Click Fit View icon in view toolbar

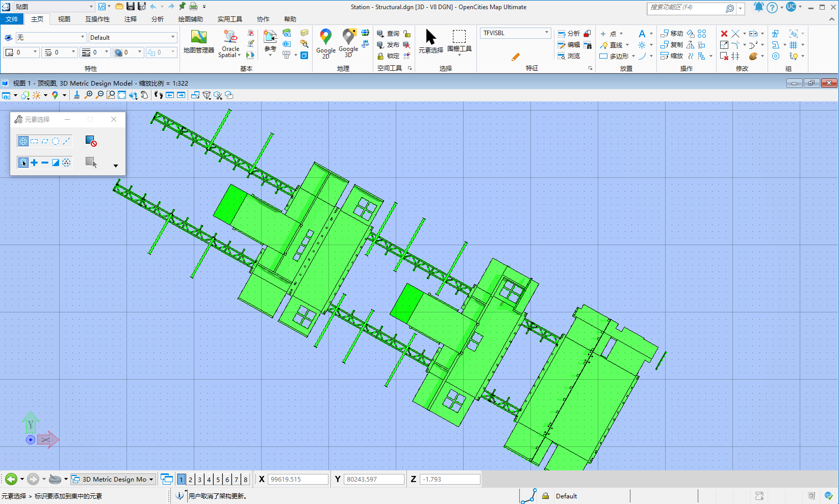click(x=122, y=95)
